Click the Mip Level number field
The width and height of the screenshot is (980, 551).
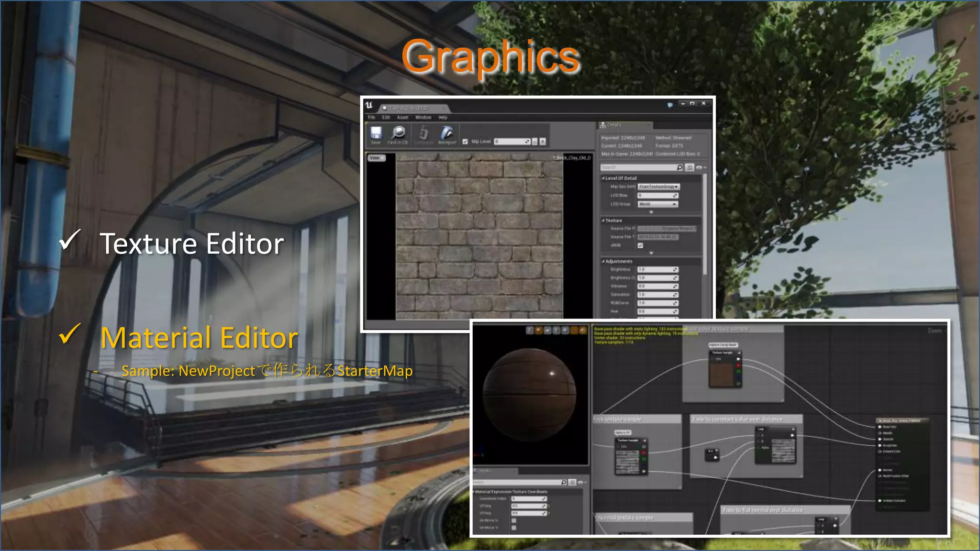512,142
